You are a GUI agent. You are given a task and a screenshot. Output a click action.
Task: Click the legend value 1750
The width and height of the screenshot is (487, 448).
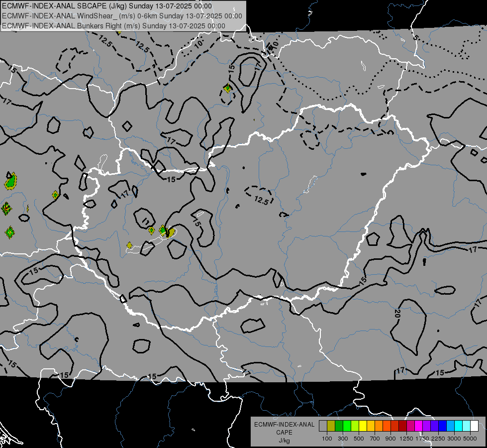click(422, 439)
